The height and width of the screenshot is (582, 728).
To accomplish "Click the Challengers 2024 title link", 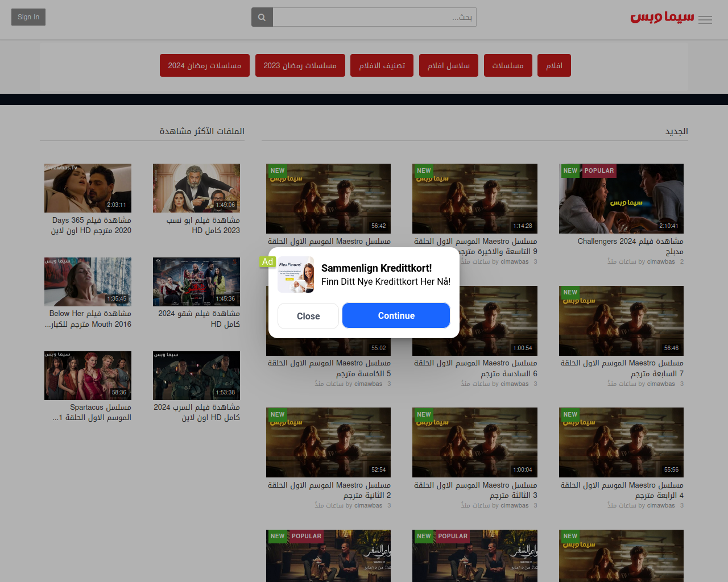I will click(630, 246).
